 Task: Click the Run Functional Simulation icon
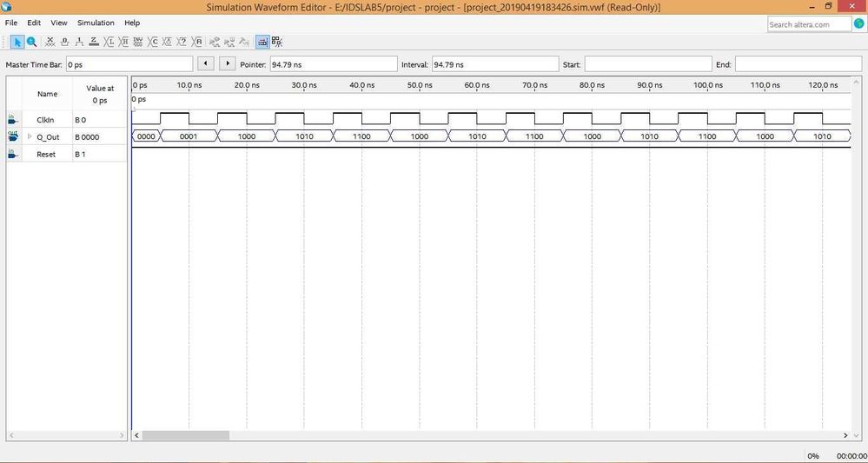215,42
